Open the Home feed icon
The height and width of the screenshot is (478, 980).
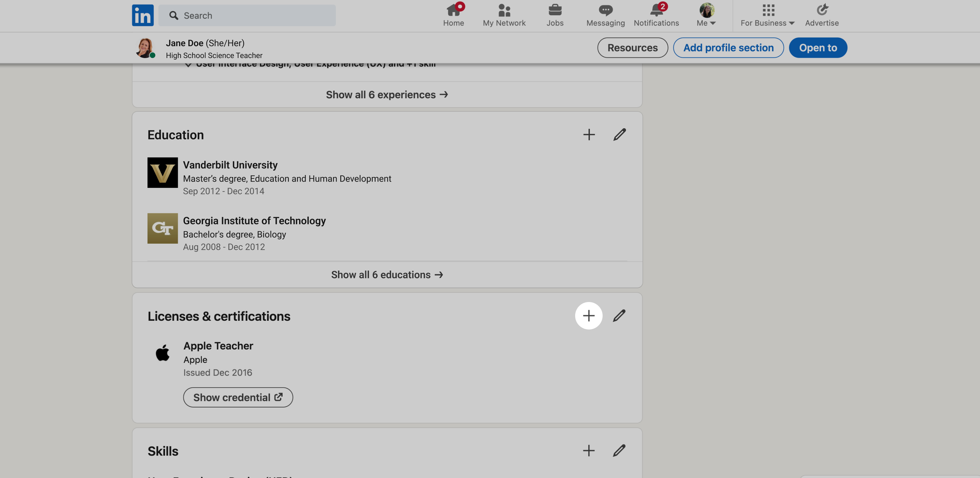[454, 15]
